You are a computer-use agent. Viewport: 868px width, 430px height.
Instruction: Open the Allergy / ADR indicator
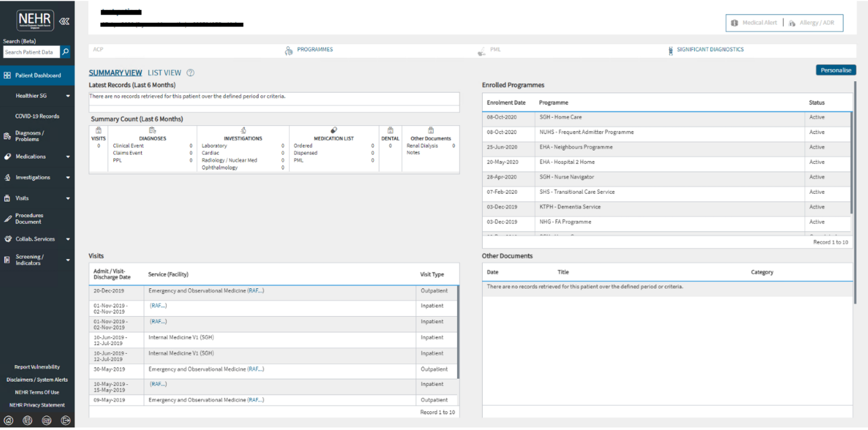[x=816, y=23]
